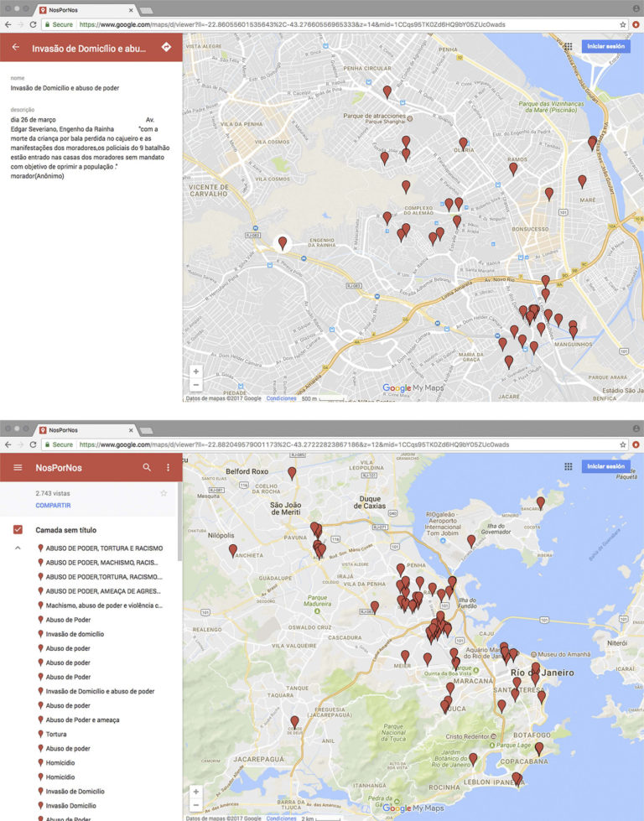Image resolution: width=644 pixels, height=821 pixels.
Task: Zoom in on the upper Complexo do Alemão map
Action: (x=196, y=371)
